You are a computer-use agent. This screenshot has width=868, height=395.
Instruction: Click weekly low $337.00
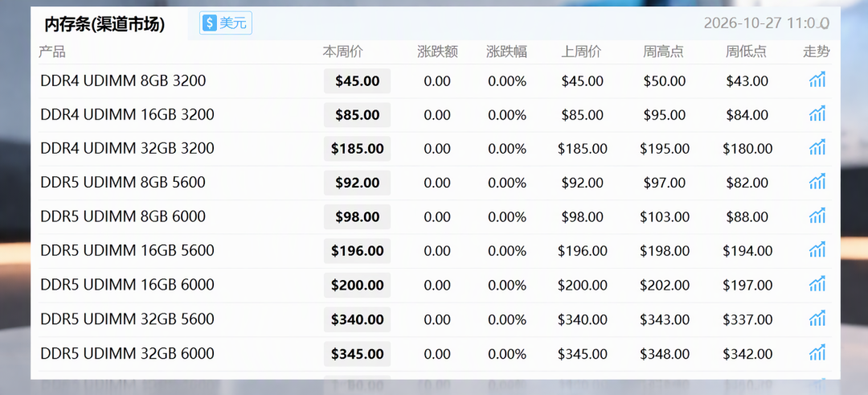(x=747, y=320)
